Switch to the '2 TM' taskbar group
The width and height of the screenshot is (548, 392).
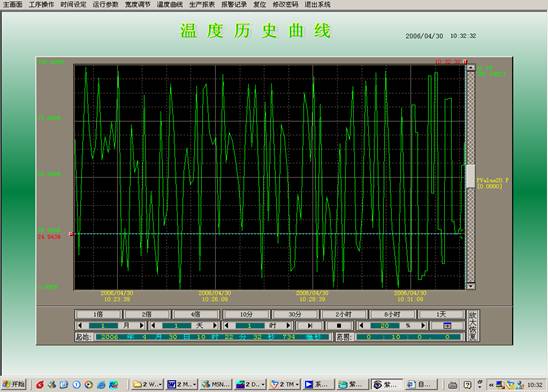click(285, 385)
